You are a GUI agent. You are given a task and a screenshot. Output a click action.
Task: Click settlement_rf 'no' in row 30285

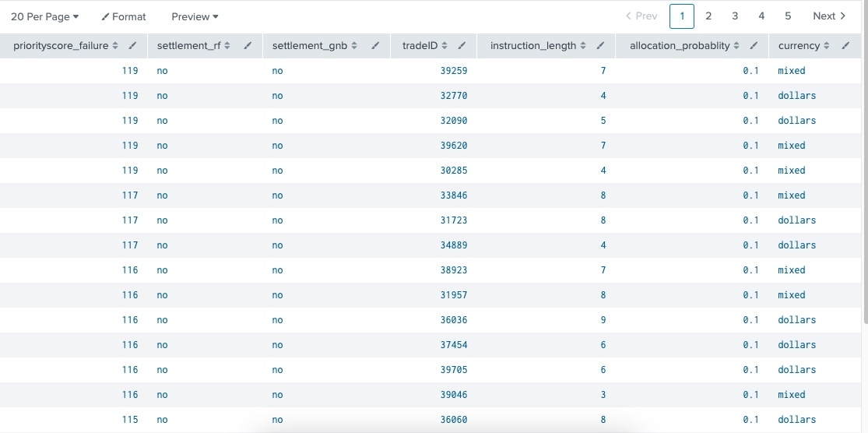[x=162, y=171]
